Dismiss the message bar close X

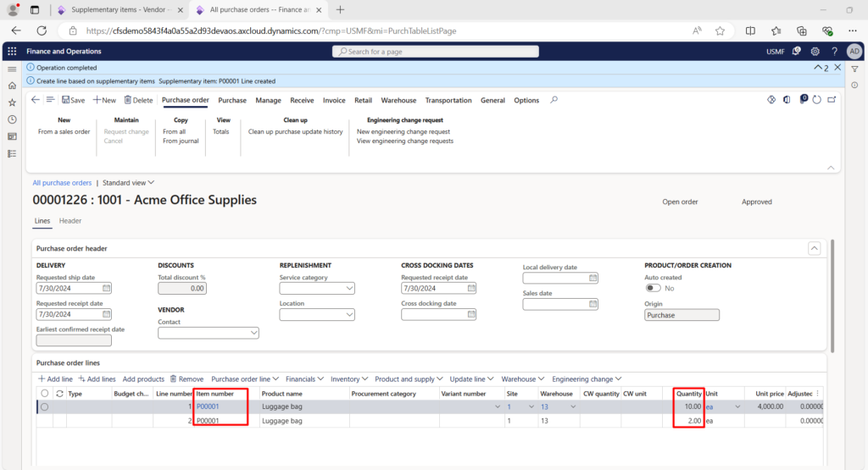pyautogui.click(x=837, y=68)
